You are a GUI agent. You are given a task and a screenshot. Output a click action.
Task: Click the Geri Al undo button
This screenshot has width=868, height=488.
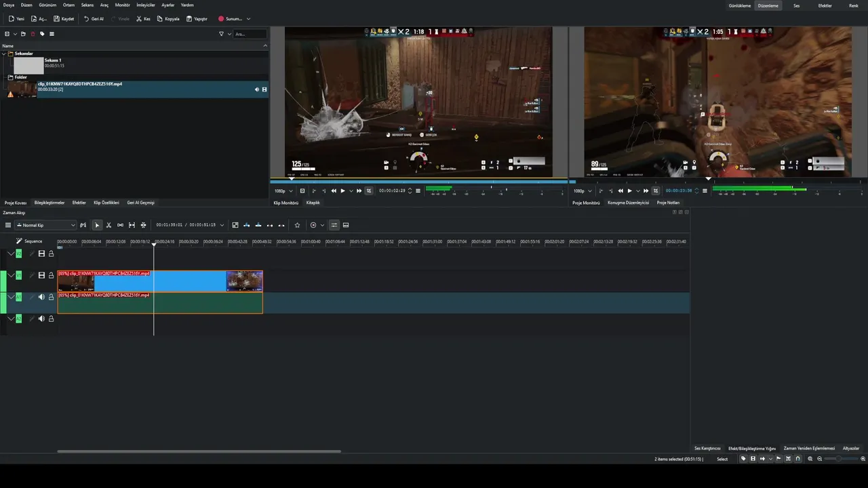[94, 19]
